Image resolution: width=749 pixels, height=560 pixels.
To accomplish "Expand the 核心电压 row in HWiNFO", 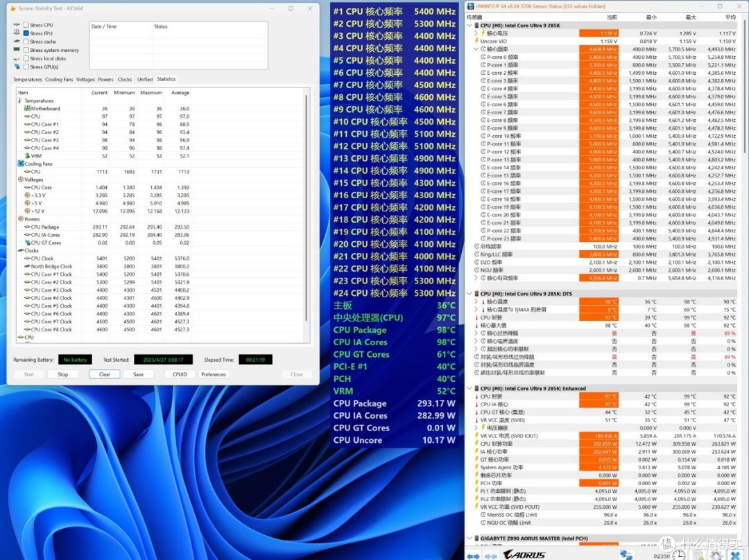I will coord(476,33).
